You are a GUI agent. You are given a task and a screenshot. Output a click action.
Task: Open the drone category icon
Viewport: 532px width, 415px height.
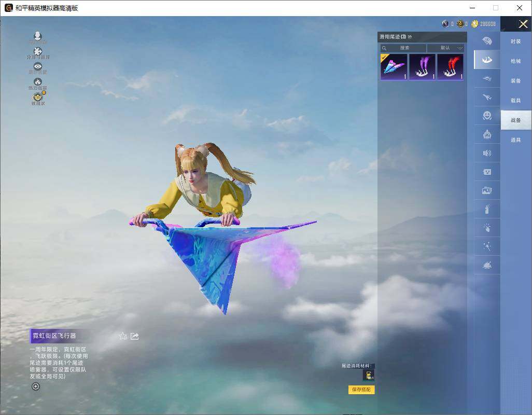pos(487,79)
